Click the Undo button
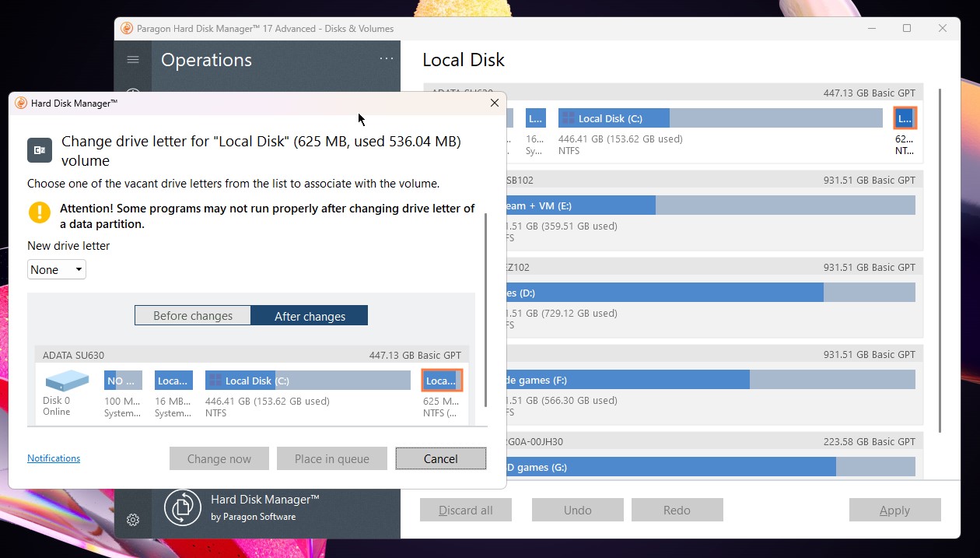 pos(577,510)
